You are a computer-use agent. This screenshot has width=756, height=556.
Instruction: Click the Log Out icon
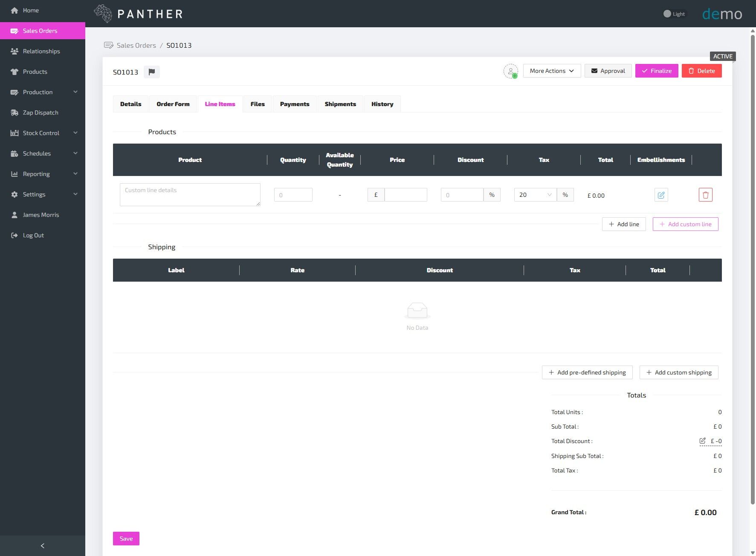coord(14,235)
